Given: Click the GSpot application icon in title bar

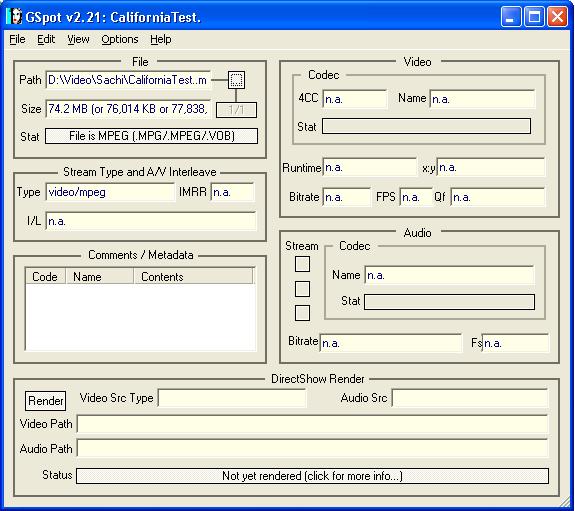Looking at the screenshot, I should pos(14,17).
